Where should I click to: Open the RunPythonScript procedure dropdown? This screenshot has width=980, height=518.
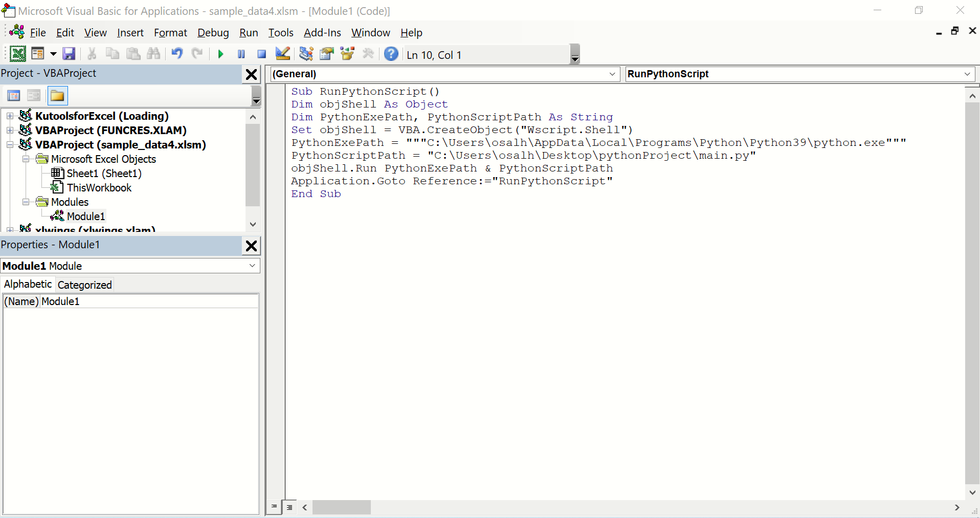click(967, 74)
